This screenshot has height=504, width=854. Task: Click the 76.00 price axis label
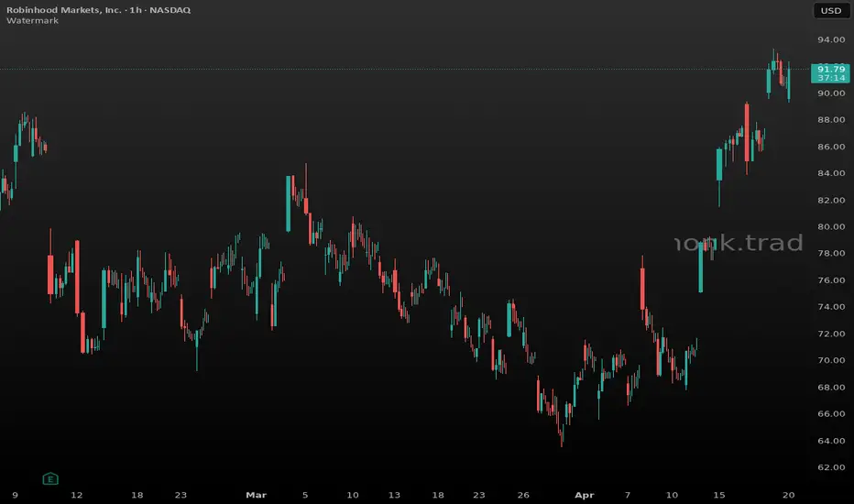(x=831, y=280)
